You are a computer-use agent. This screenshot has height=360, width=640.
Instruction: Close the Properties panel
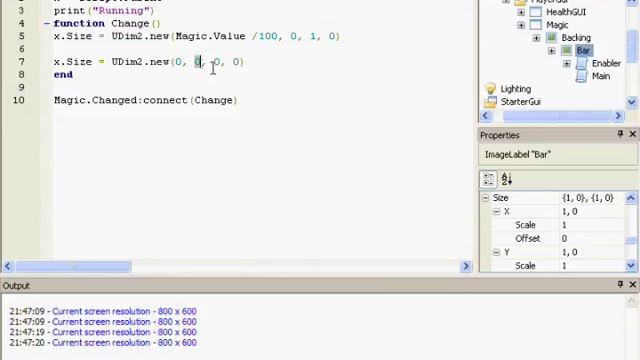pos(633,134)
